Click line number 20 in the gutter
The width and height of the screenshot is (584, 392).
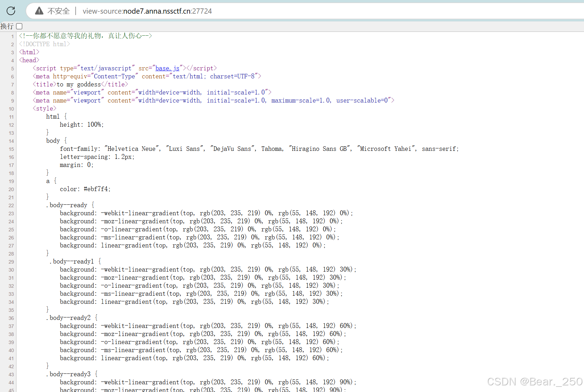[x=11, y=189]
